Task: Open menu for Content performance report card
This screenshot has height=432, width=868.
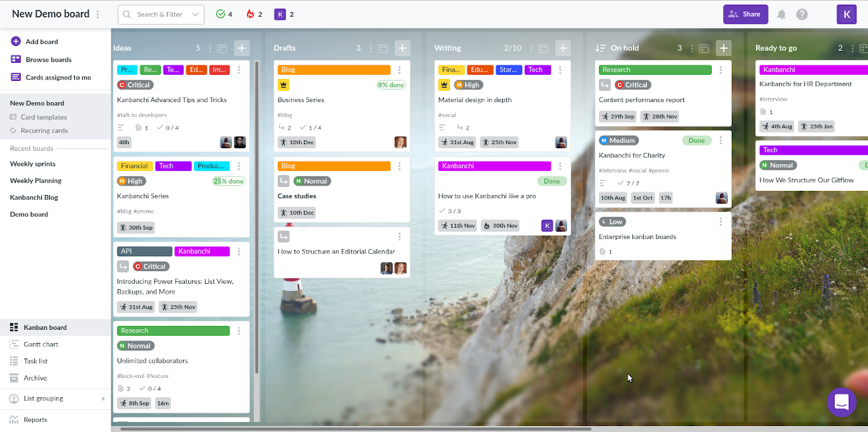Action: [x=720, y=70]
